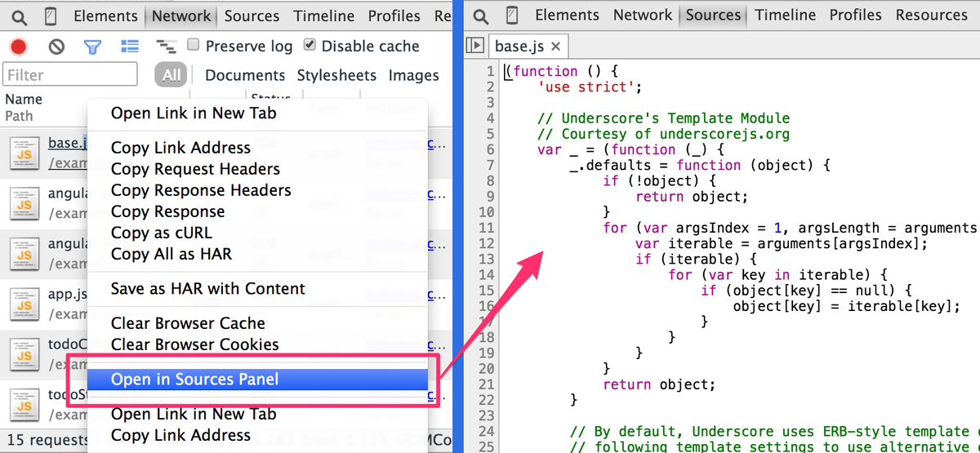Choose Copy as cURL menu item
This screenshot has width=980, height=453.
pos(257,233)
